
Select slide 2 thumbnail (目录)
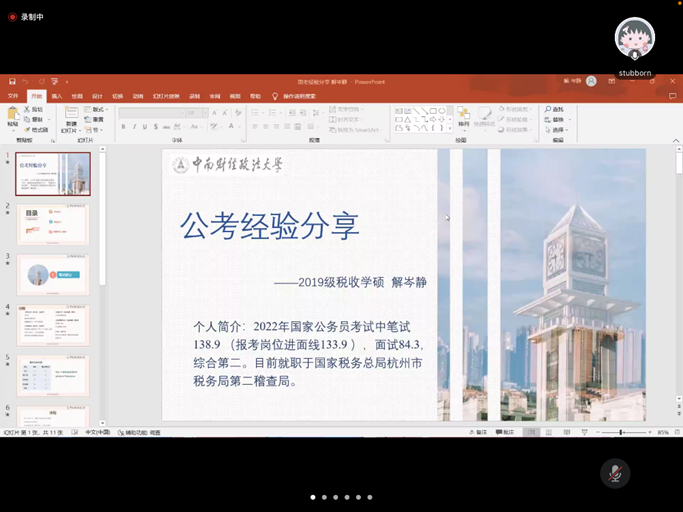pyautogui.click(x=53, y=224)
